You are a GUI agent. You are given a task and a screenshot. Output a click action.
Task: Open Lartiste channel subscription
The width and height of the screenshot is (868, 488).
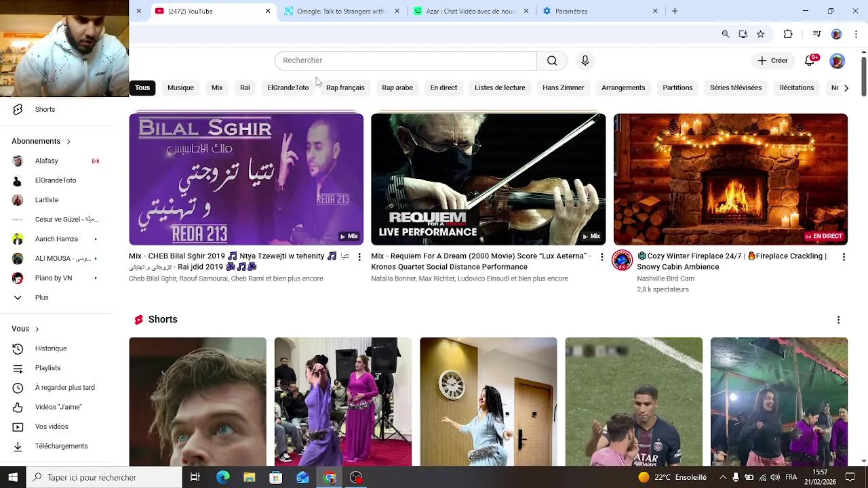[56, 200]
